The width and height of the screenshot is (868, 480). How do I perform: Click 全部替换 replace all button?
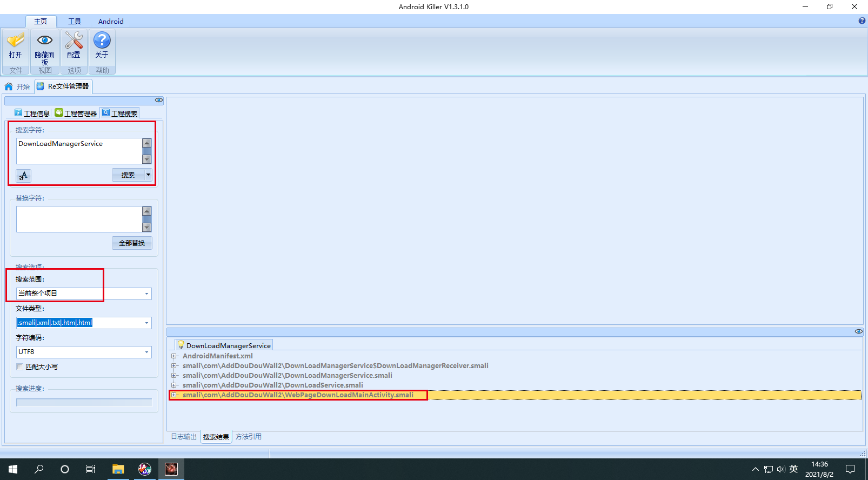click(132, 243)
